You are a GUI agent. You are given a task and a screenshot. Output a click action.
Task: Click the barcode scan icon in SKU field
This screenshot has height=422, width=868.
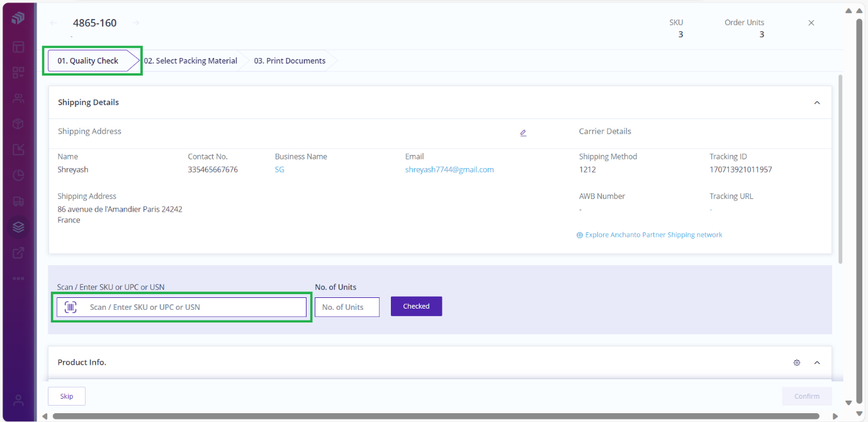pos(70,307)
